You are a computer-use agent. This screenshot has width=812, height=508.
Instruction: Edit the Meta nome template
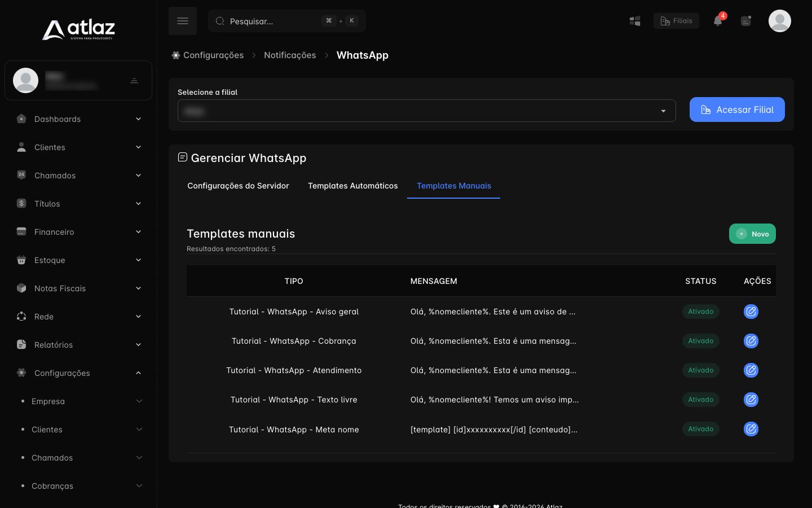(751, 429)
